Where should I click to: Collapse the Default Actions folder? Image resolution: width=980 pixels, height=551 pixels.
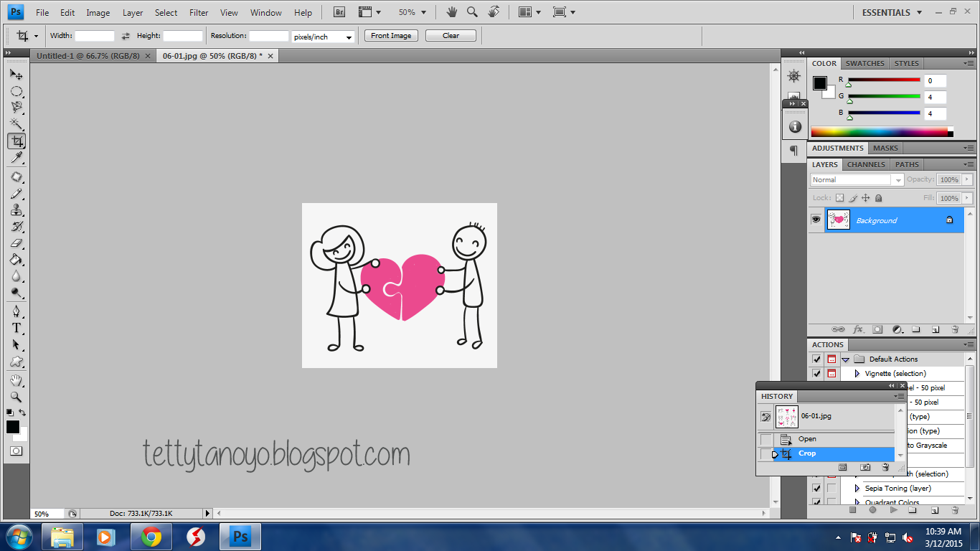[x=846, y=359]
